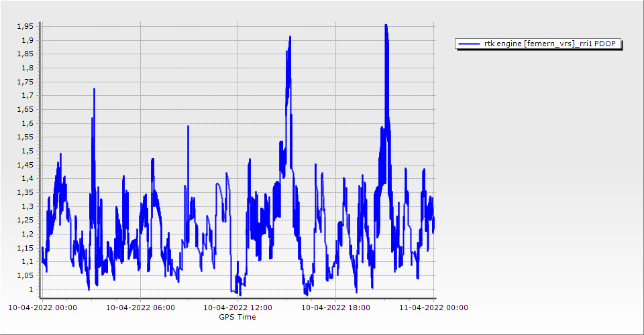Screen dimensions: 644x335
Task: Click the 1 tick label at the Y axis bottom
Action: point(32,289)
